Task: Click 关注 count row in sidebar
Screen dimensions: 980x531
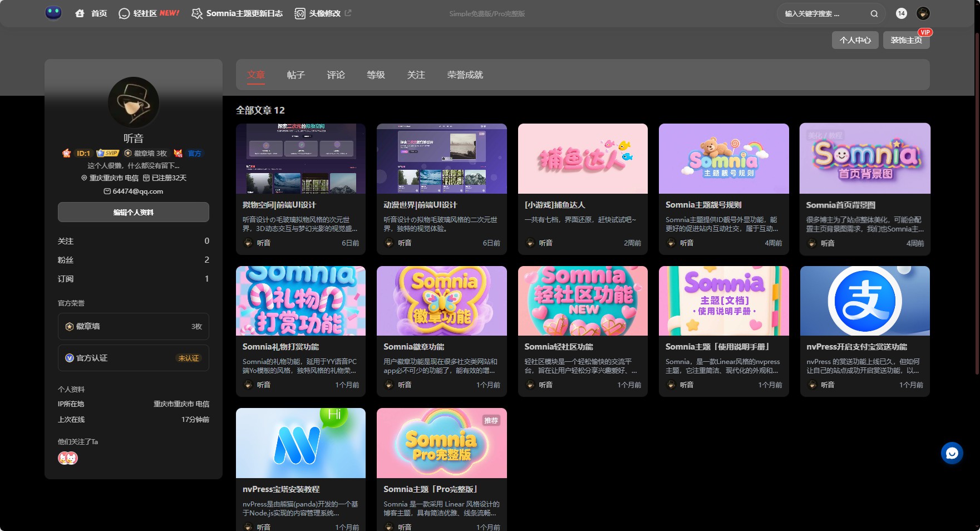Action: pos(134,241)
